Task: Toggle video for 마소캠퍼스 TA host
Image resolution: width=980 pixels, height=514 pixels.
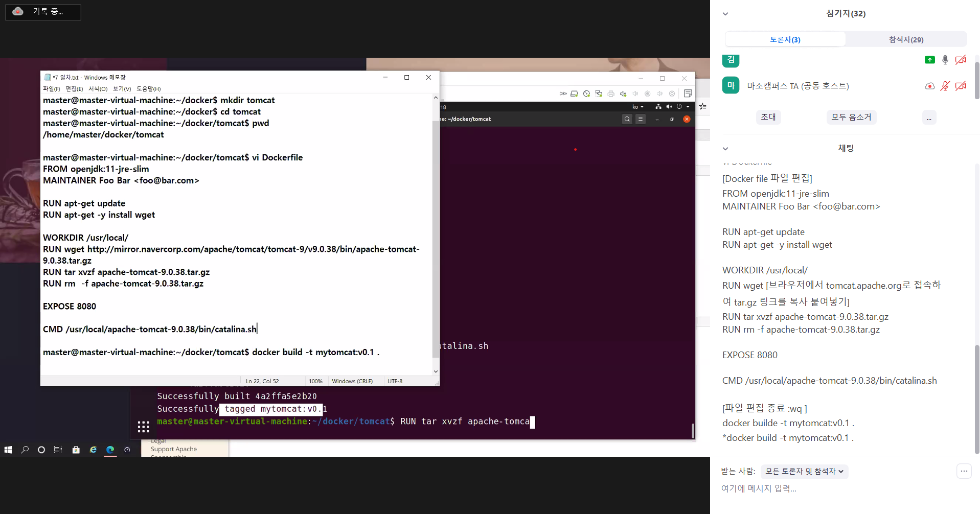Action: [x=961, y=86]
